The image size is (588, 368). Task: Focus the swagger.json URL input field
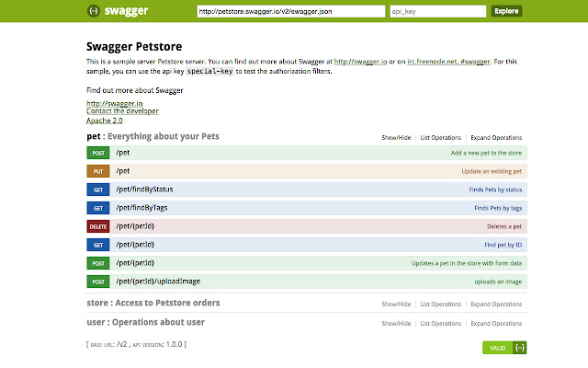[291, 11]
